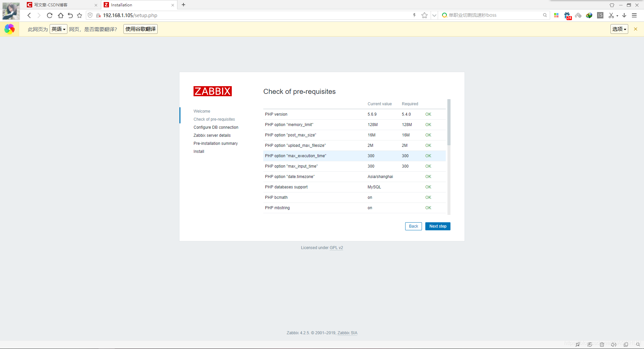
Task: Click the skin shirt icon in title bar
Action: pyautogui.click(x=612, y=5)
